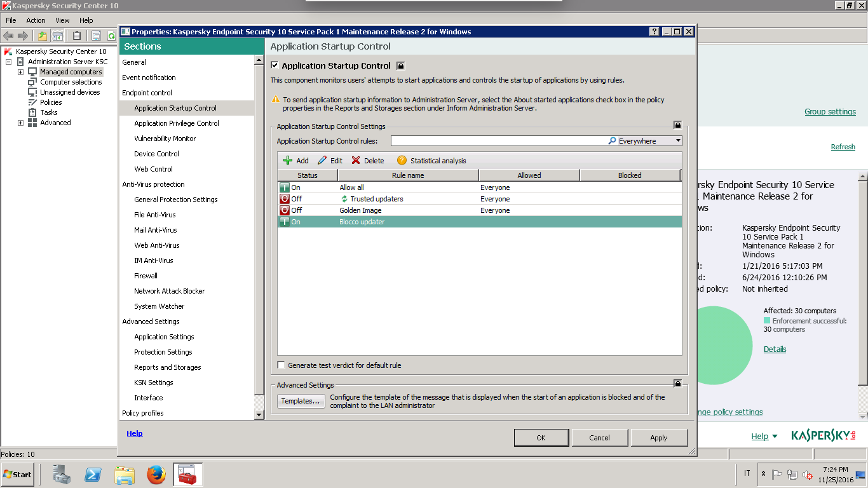The height and width of the screenshot is (488, 868).
Task: Select the Device Control section
Action: point(156,154)
